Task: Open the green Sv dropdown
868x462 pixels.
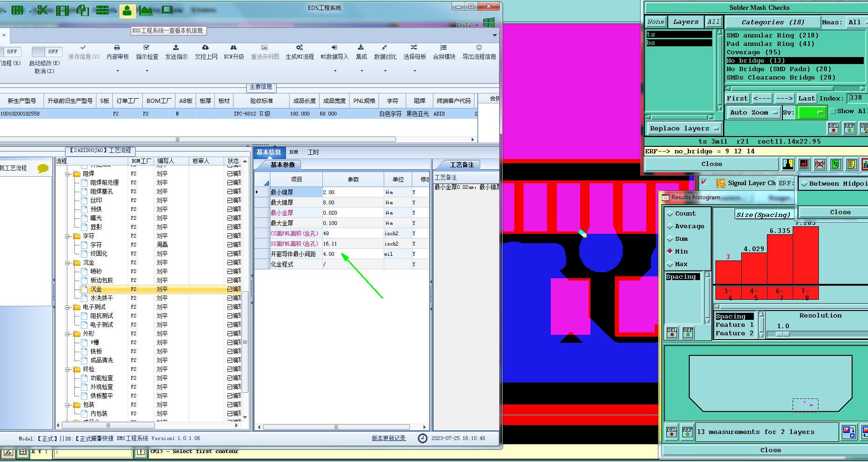Action: (812, 113)
